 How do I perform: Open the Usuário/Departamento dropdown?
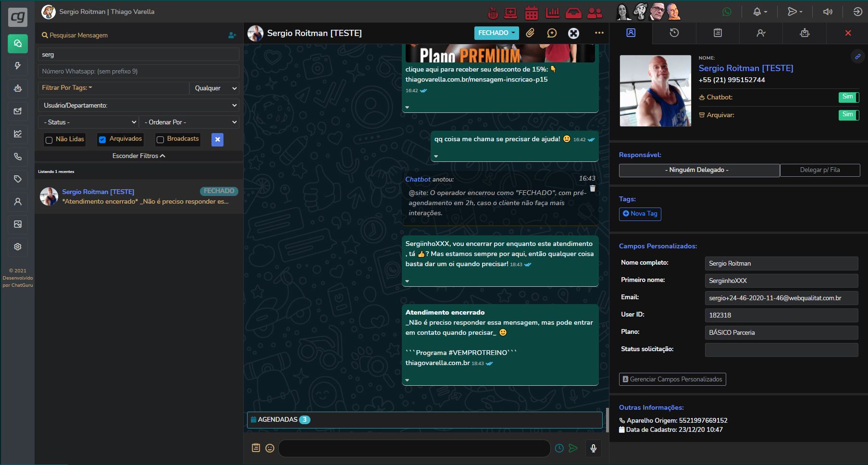138,105
